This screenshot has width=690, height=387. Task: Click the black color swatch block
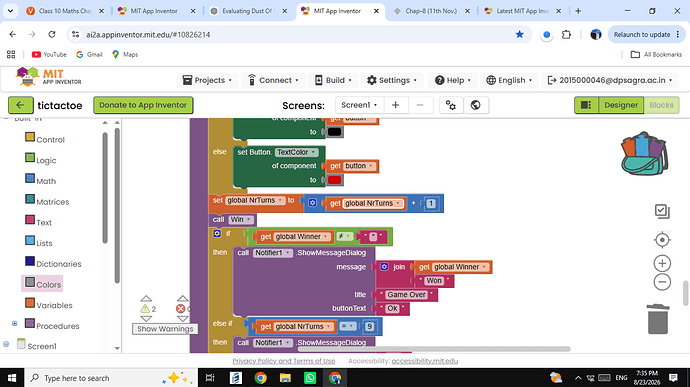[334, 132]
